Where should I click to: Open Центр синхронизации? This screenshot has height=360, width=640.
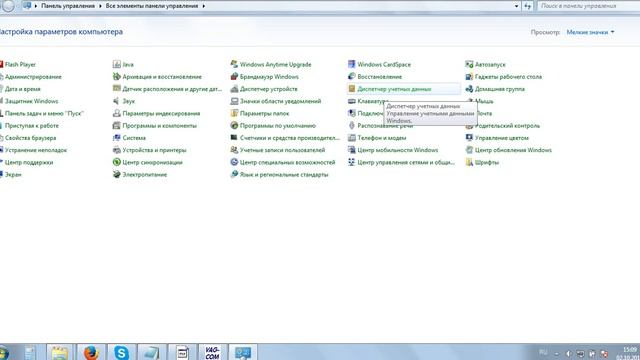pos(148,162)
